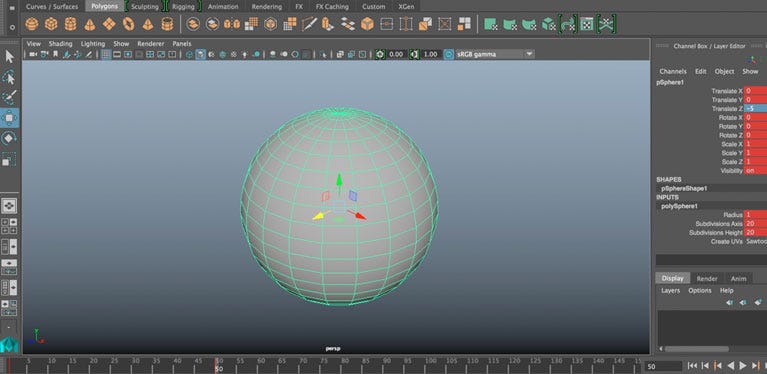
Task: Choose the Paint Selection tool
Action: pyautogui.click(x=9, y=97)
